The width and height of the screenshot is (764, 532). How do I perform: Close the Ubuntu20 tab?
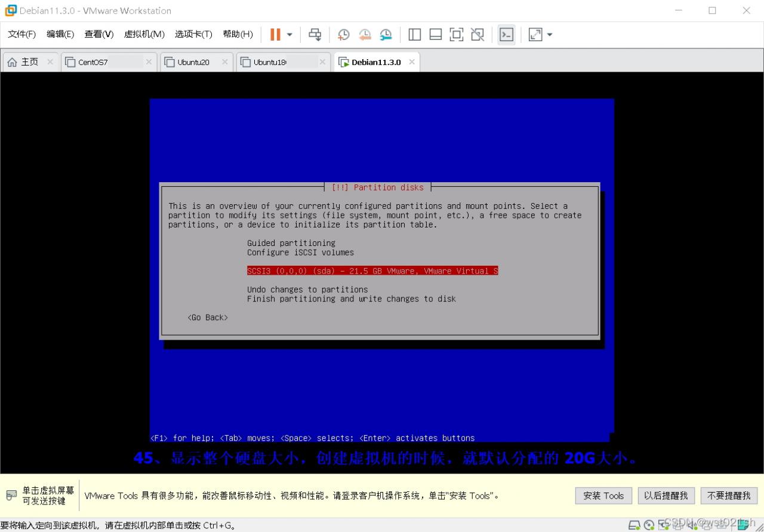point(225,62)
